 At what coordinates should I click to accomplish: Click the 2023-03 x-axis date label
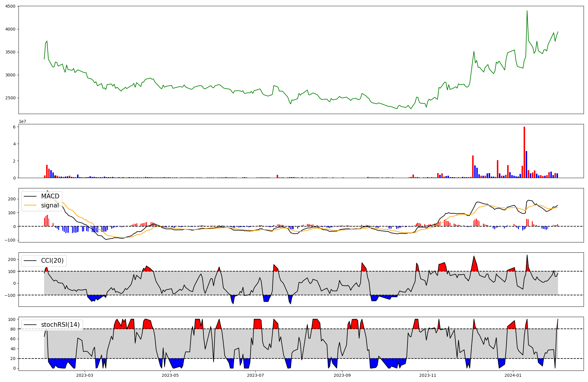tap(85, 375)
